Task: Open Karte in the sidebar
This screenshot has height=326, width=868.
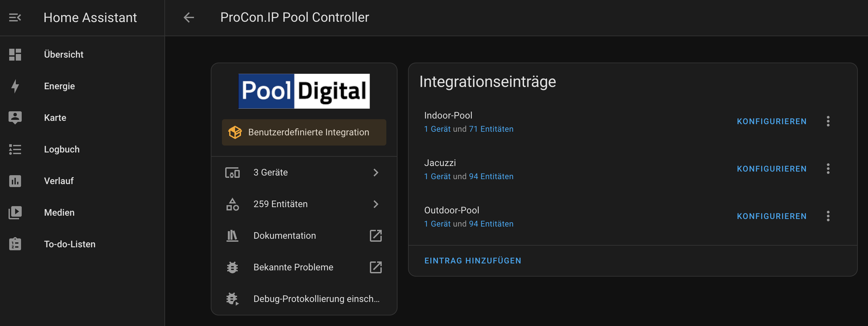Action: 82,118
